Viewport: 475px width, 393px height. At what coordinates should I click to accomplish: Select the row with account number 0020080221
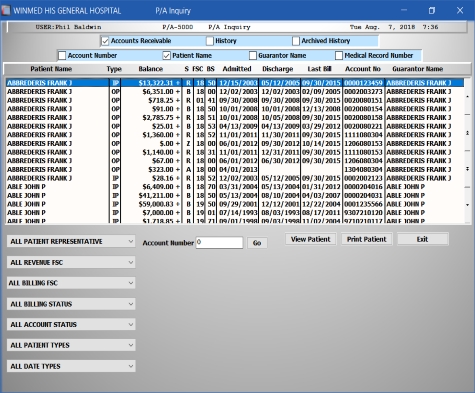click(235, 126)
